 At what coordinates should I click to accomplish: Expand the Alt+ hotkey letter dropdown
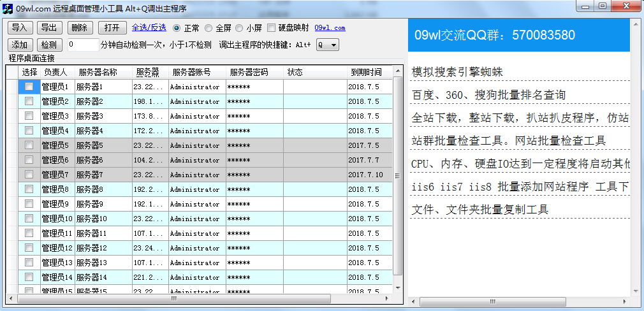333,45
